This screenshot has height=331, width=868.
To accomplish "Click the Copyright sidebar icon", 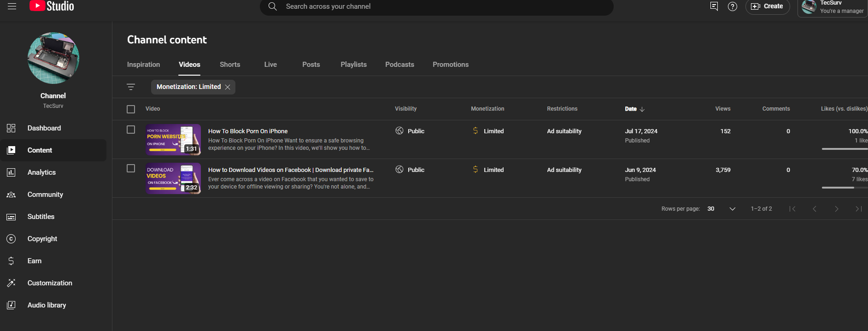I will [x=11, y=239].
